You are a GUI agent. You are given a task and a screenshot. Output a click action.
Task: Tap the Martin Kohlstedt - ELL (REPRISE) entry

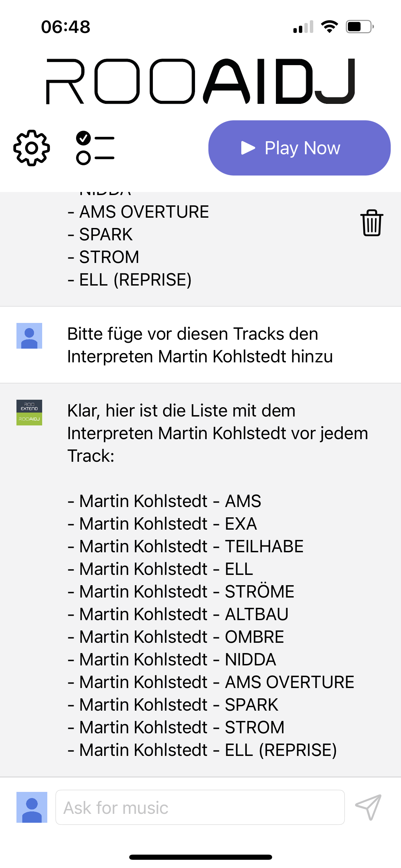pyautogui.click(x=202, y=750)
